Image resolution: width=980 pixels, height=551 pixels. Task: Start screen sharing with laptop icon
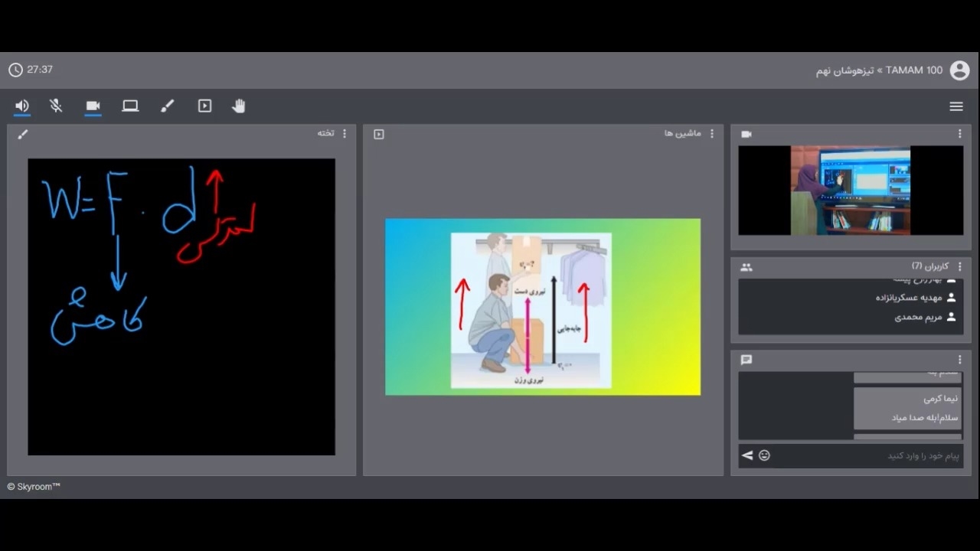click(130, 106)
